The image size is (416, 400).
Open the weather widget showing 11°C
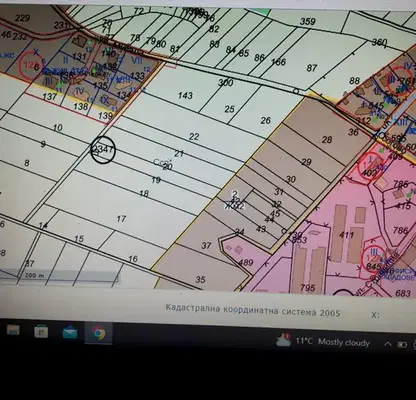coord(323,341)
